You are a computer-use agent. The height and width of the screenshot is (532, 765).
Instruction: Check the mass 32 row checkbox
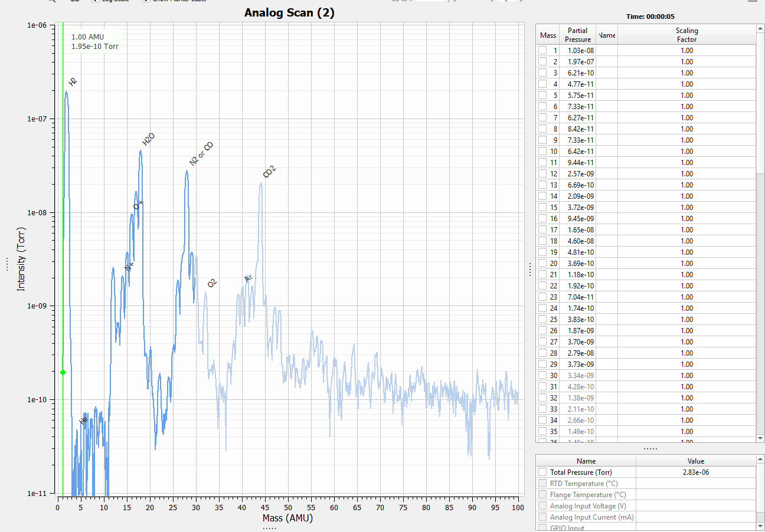point(542,398)
